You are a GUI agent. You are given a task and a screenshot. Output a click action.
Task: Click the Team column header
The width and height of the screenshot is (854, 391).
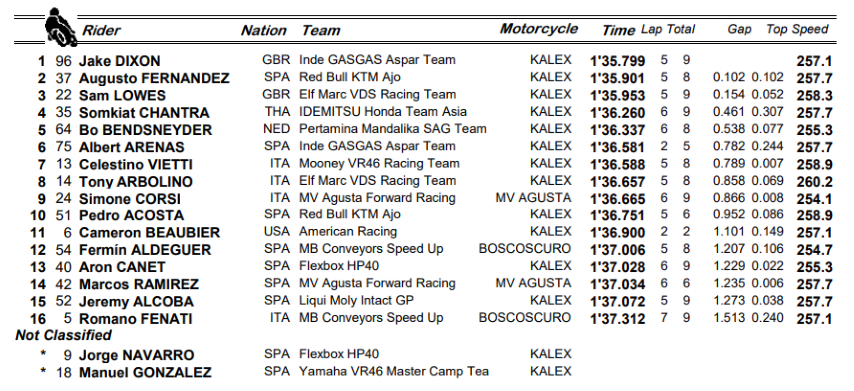(x=321, y=30)
